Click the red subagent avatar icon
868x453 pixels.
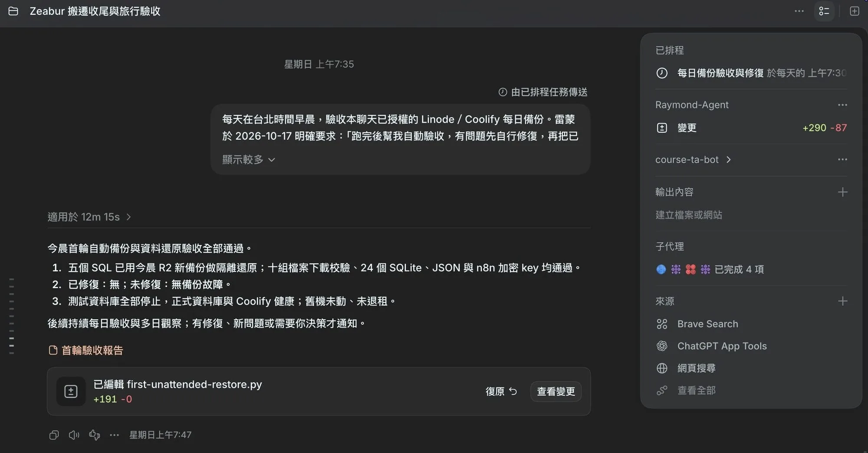pyautogui.click(x=690, y=269)
